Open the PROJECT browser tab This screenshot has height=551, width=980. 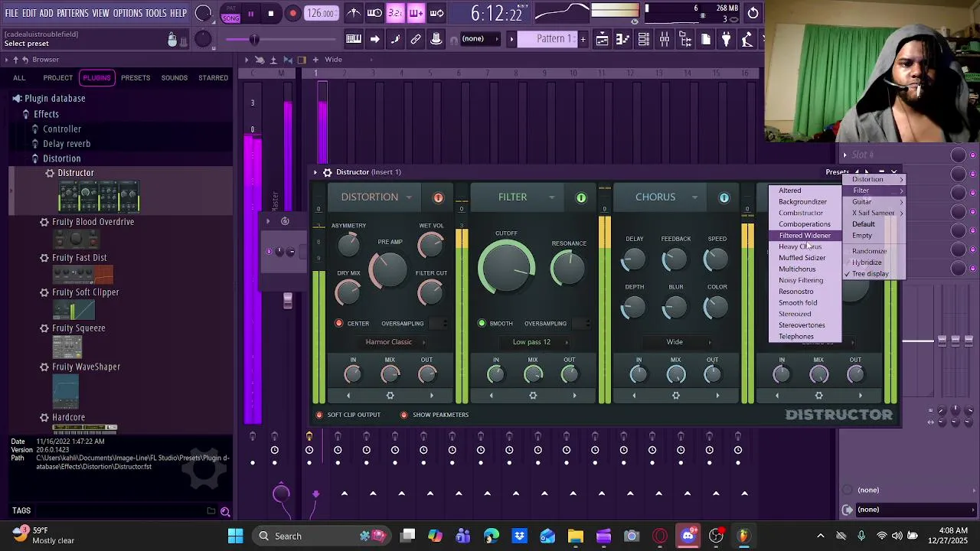click(57, 77)
